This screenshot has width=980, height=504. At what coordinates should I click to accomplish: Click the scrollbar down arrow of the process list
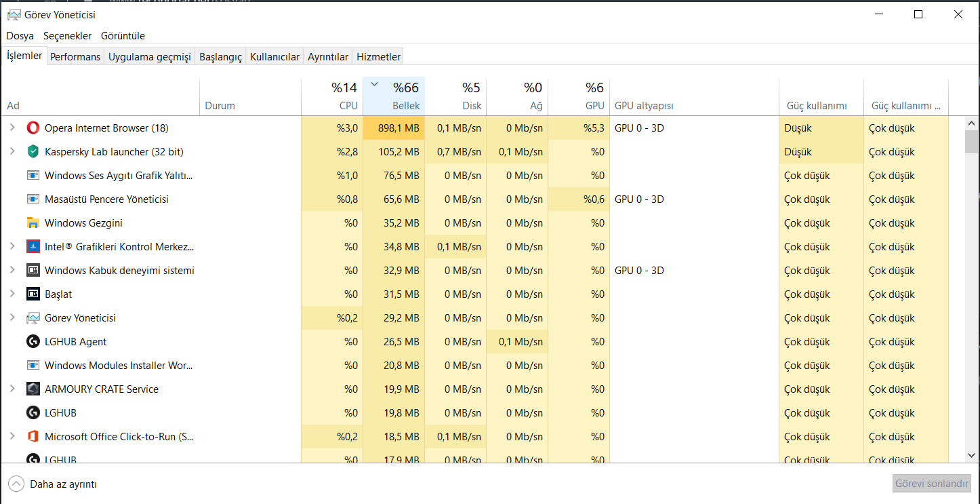tap(972, 456)
